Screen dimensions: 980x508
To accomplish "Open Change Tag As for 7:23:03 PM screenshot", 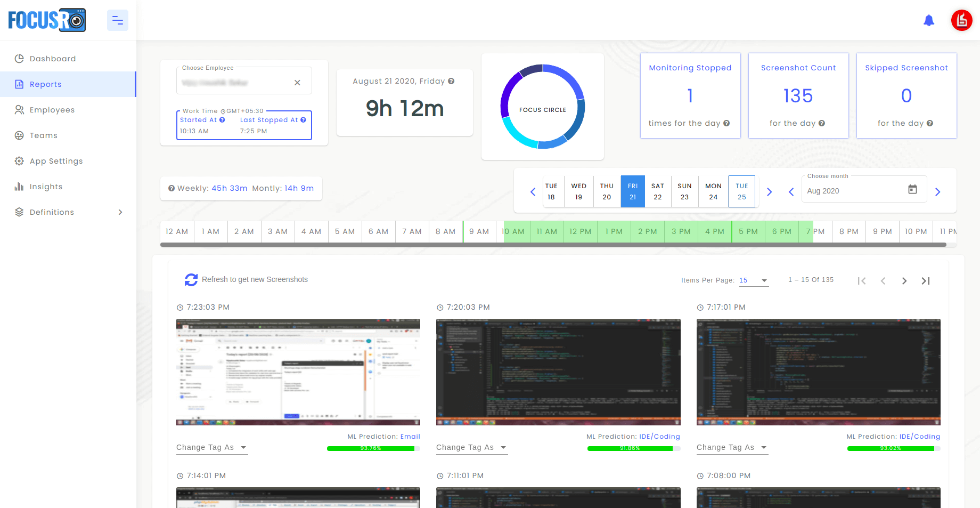I will click(x=211, y=448).
